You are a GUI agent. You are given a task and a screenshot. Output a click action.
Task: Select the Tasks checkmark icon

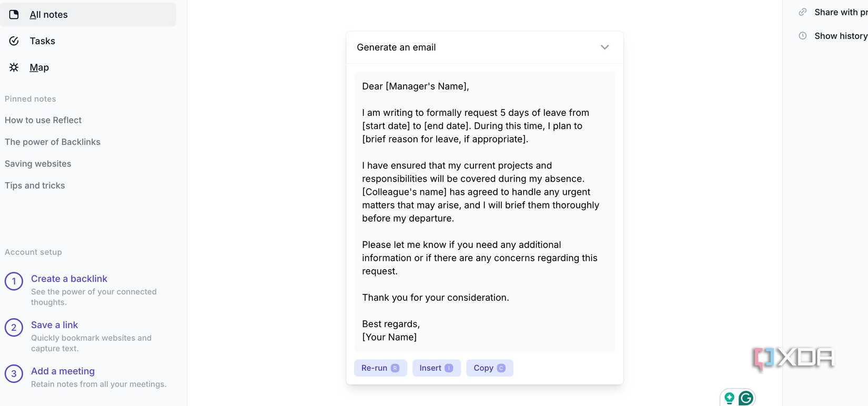pyautogui.click(x=14, y=41)
